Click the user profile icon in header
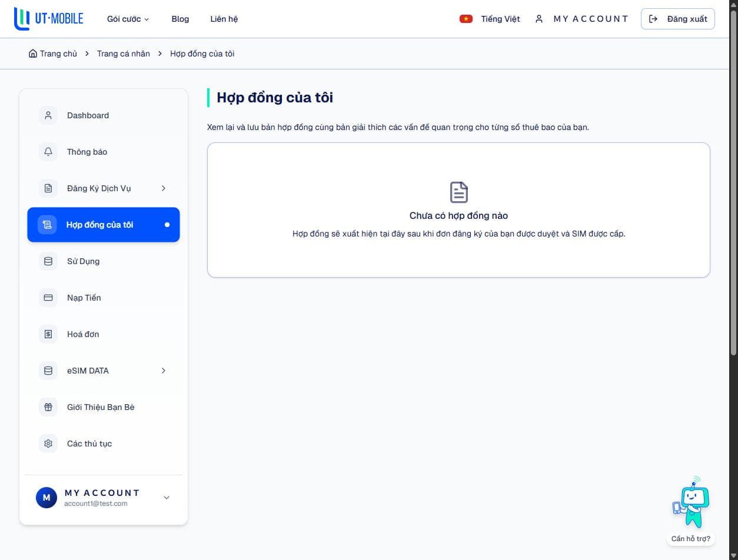 pos(538,19)
